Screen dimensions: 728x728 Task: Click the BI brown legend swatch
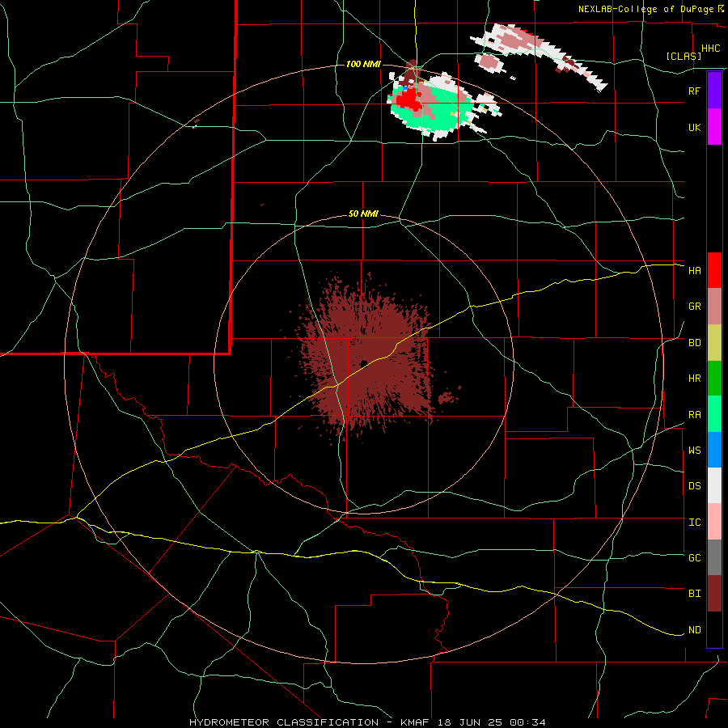[x=714, y=594]
